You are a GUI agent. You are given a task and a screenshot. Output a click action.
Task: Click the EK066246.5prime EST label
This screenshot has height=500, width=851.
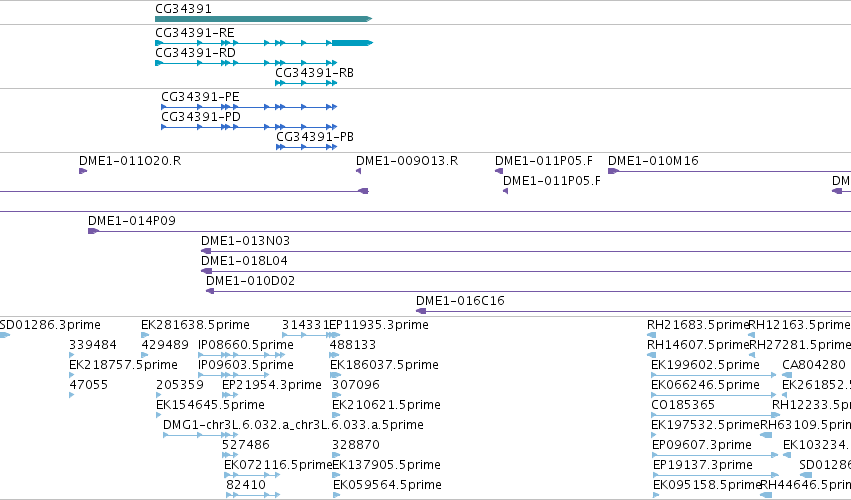coord(706,385)
